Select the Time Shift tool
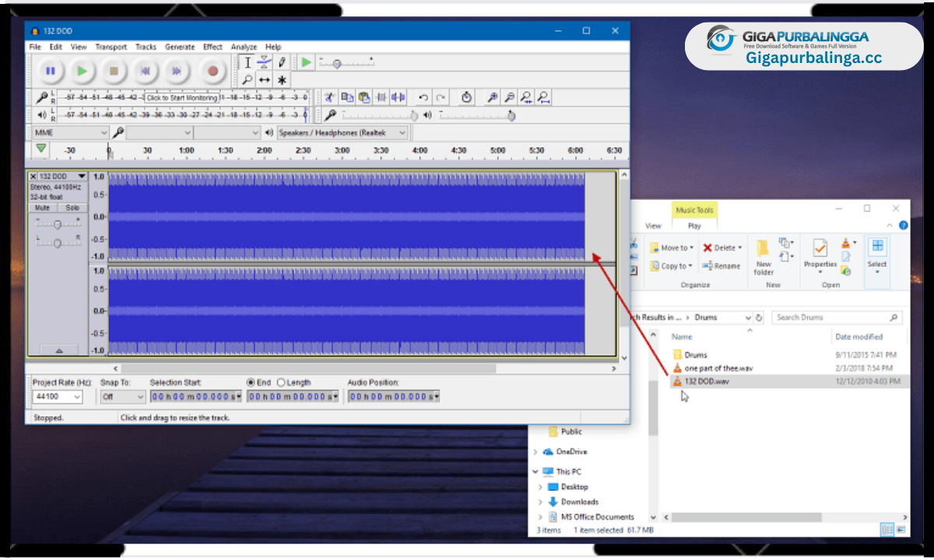 point(265,79)
